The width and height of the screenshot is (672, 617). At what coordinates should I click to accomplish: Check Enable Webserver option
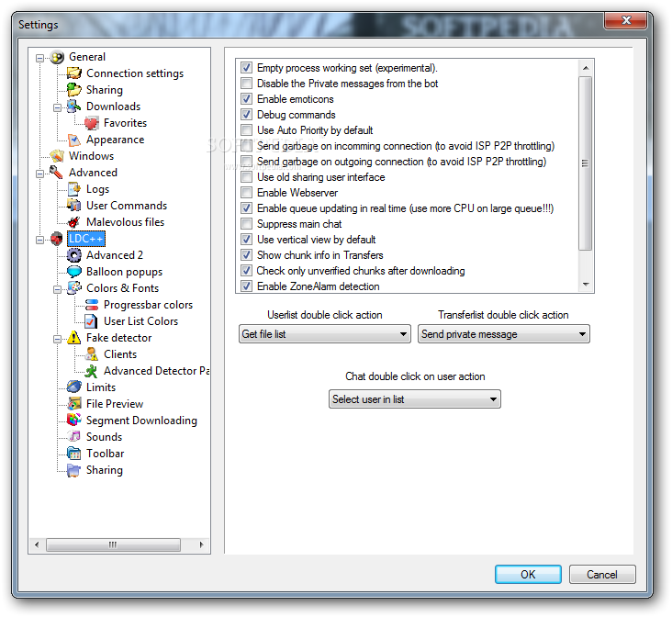(246, 193)
